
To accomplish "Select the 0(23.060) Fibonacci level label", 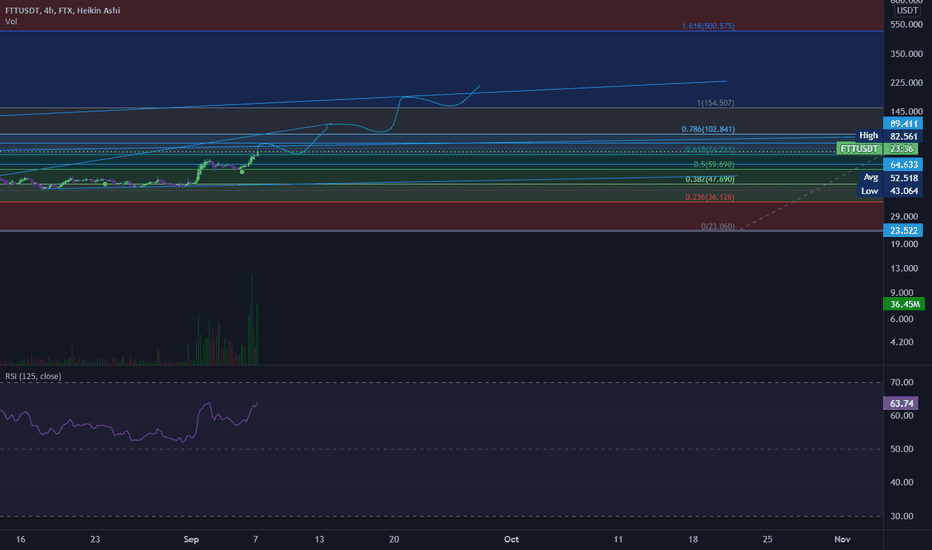I will click(x=717, y=227).
